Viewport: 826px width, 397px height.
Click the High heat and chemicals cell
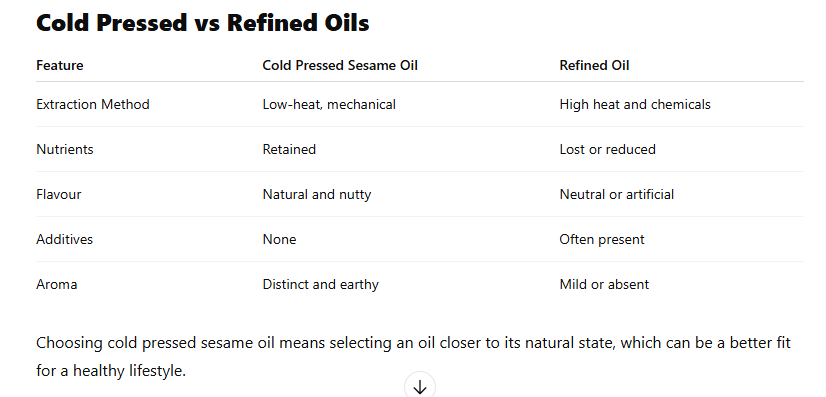[635, 104]
